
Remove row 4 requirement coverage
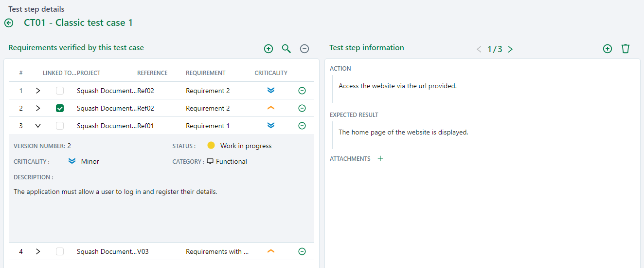pos(302,251)
